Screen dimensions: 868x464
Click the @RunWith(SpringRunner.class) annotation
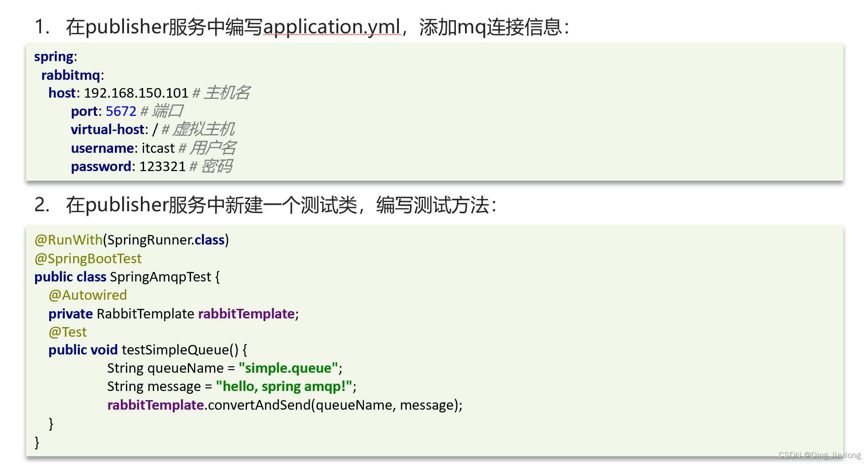click(x=132, y=240)
